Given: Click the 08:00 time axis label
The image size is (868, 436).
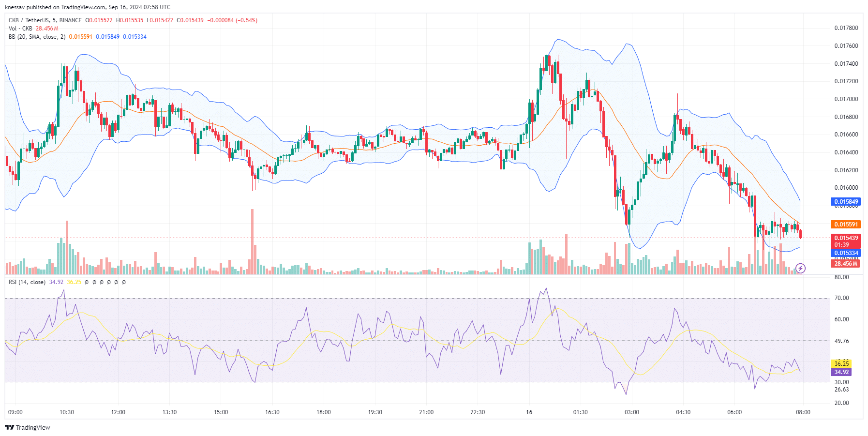Looking at the screenshot, I should click(x=803, y=412).
